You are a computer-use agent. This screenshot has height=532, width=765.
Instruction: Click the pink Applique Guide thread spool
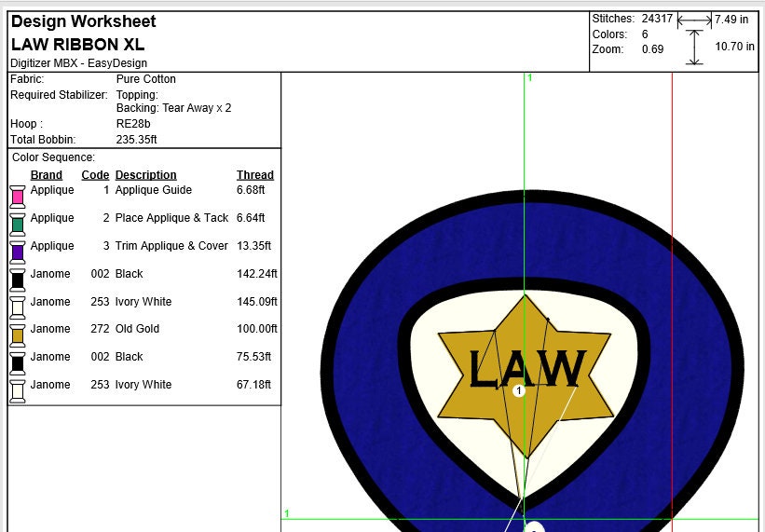[17, 197]
